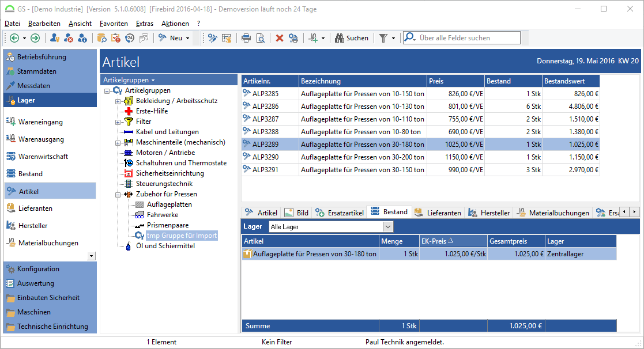Click the 24-hour phone toolbar icon
This screenshot has width=644, height=349.
coord(130,38)
